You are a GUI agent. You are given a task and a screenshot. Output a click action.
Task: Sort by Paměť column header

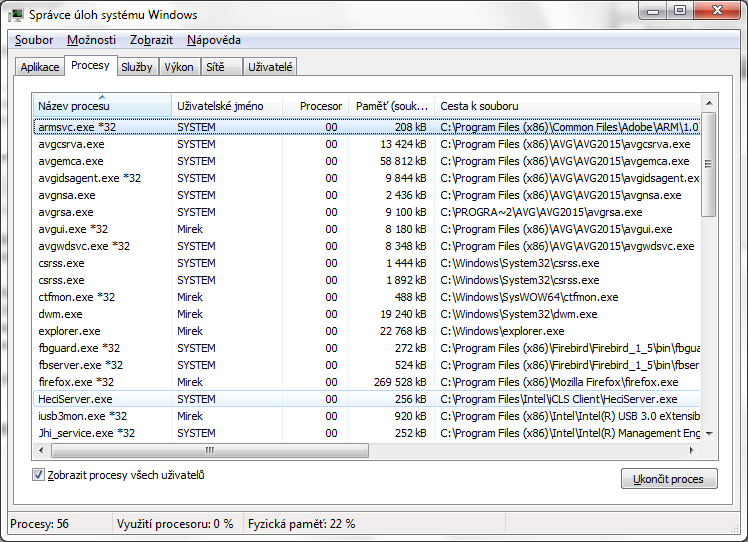pyautogui.click(x=392, y=105)
